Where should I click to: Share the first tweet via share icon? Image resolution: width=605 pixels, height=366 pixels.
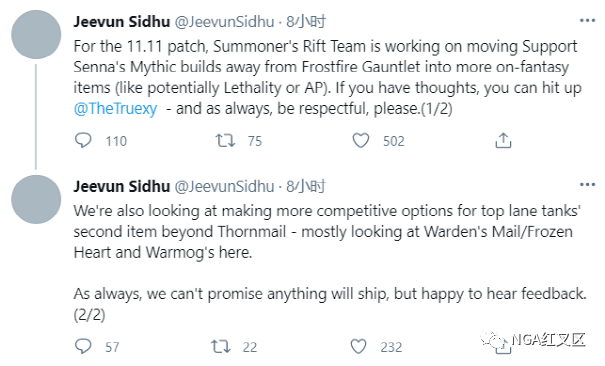[503, 141]
